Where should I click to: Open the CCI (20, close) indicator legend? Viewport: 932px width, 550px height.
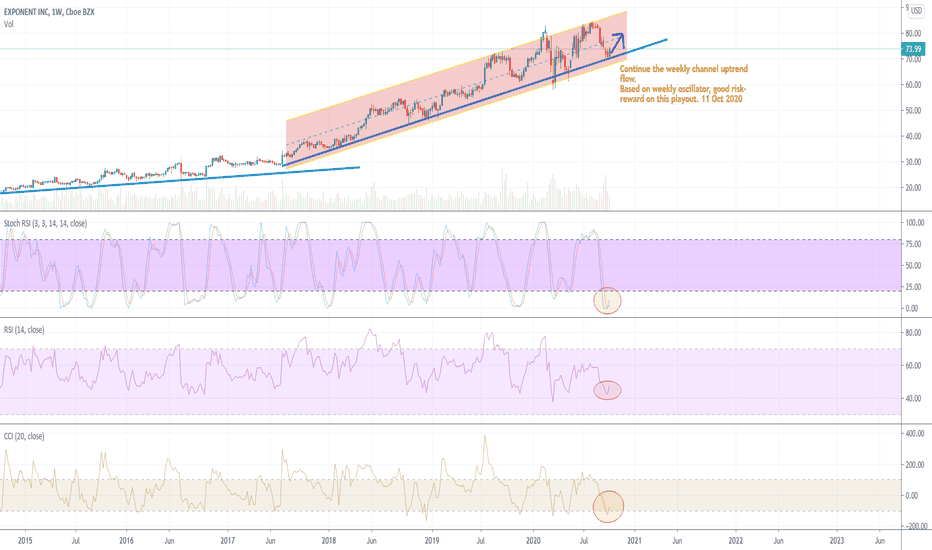tap(24, 436)
